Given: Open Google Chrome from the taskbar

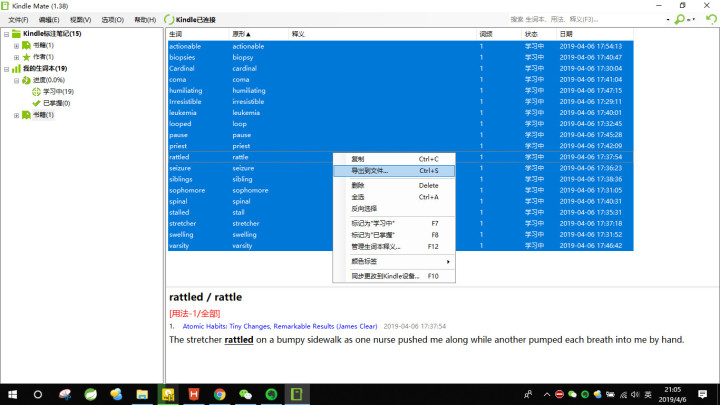Looking at the screenshot, I should tap(219, 394).
